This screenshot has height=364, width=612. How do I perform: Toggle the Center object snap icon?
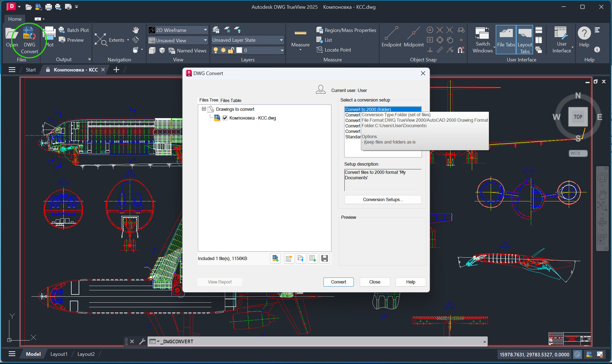pos(430,30)
